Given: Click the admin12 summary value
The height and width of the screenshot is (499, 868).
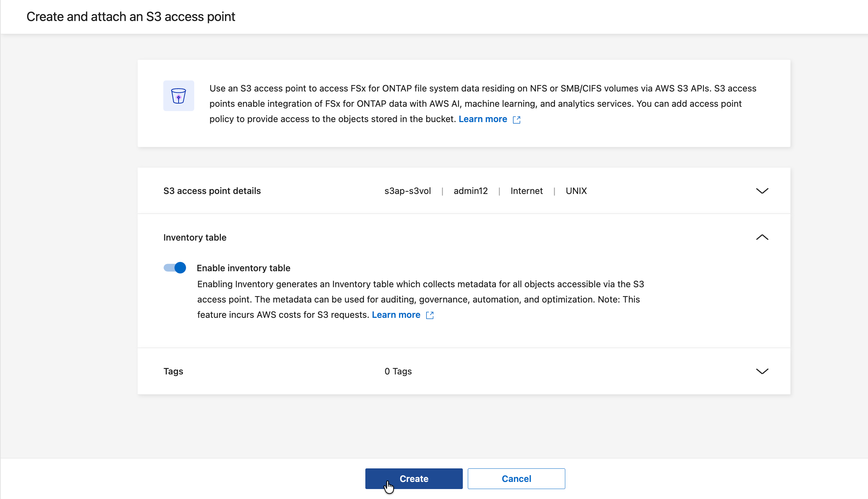Looking at the screenshot, I should point(471,191).
